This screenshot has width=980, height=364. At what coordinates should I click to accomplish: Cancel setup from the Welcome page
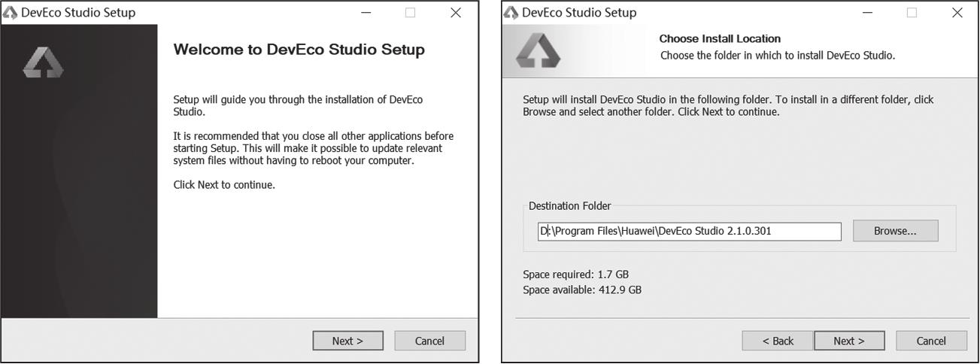pyautogui.click(x=429, y=341)
